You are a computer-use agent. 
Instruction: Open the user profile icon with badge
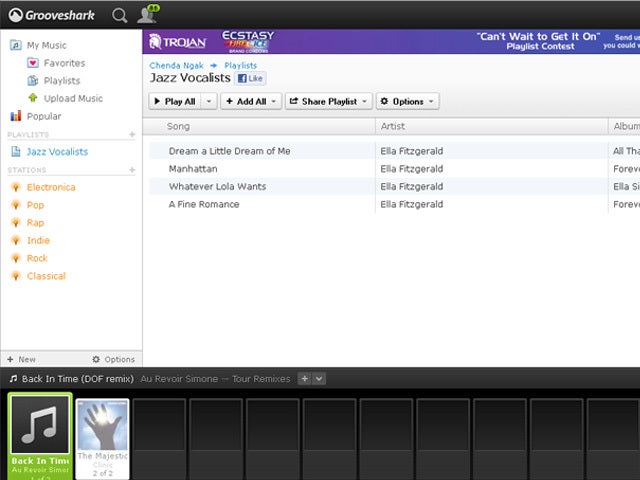pos(148,14)
